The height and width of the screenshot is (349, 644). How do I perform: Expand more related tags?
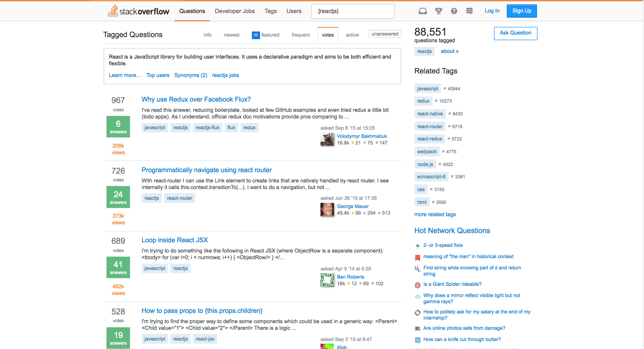point(435,214)
